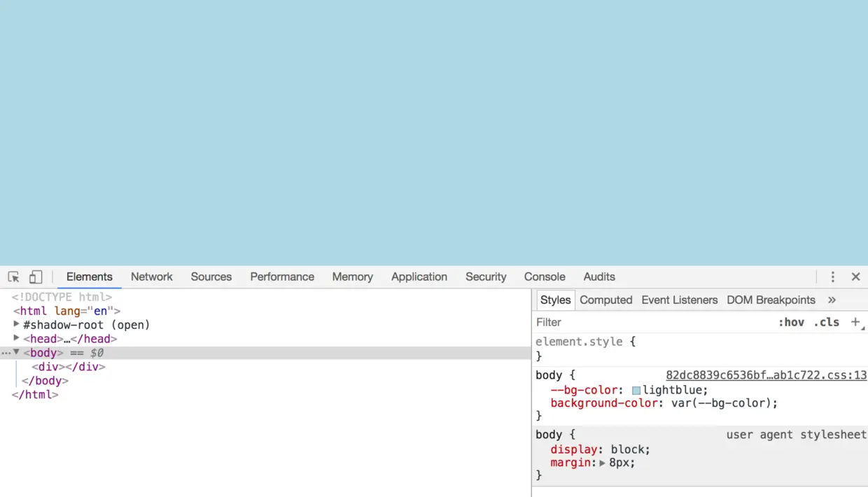Click the ellipsis actions beside body row
868x497 pixels.
point(6,353)
